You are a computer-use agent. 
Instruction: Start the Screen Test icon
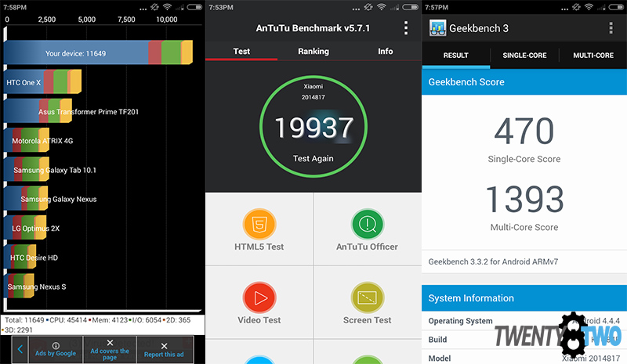point(367,297)
